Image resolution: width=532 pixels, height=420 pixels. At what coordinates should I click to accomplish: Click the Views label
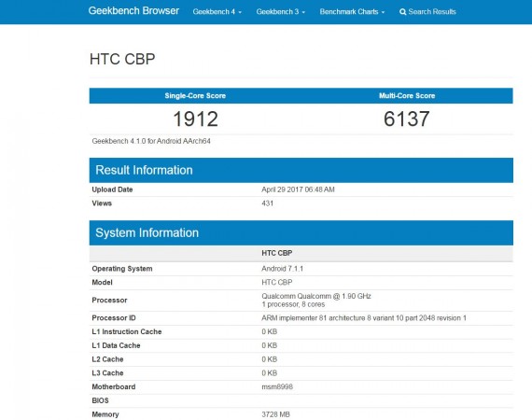[x=102, y=203]
